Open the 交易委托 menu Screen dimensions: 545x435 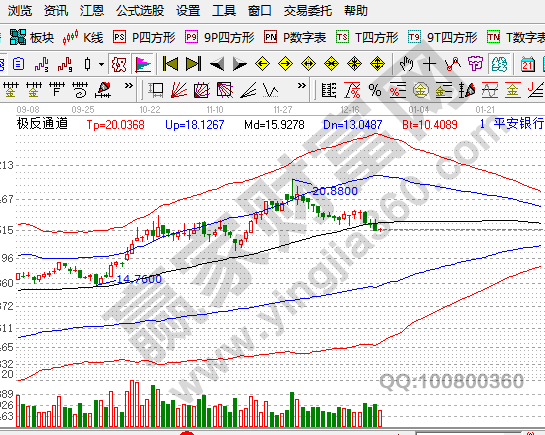coord(308,10)
